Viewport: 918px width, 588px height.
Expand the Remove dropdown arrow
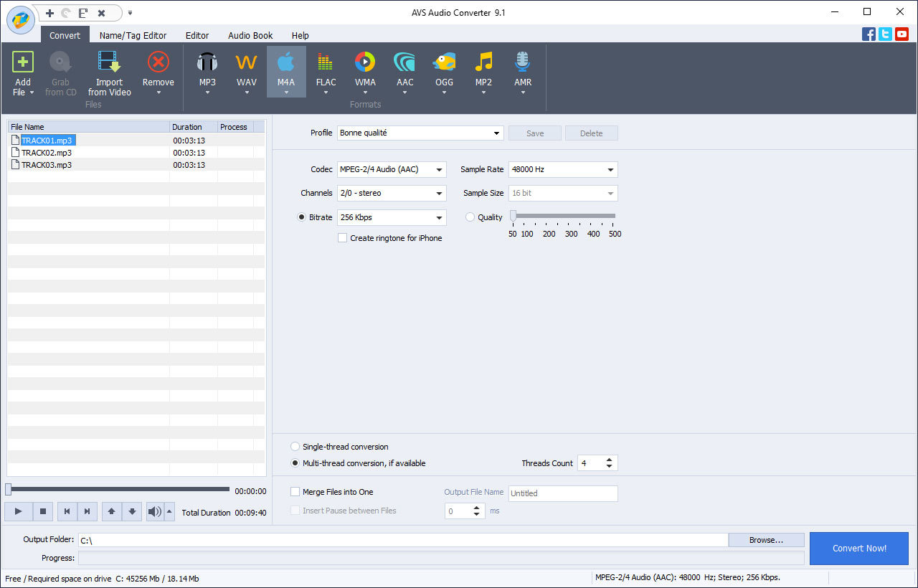coord(158,93)
